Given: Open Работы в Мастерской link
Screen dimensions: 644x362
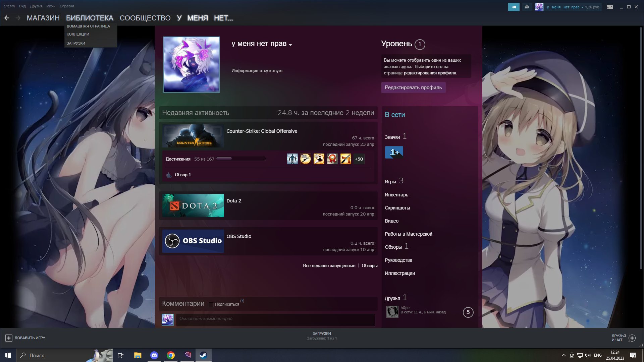Looking at the screenshot, I should (x=409, y=234).
